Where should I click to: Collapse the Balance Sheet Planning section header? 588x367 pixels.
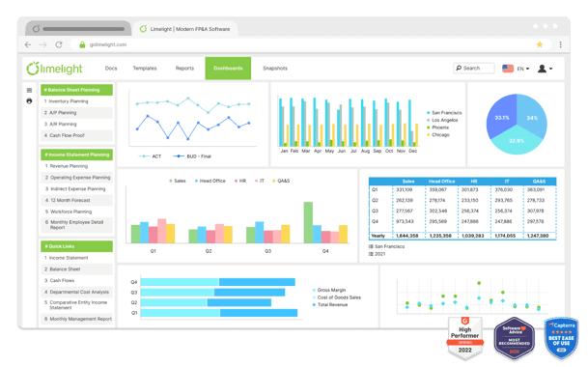(76, 90)
